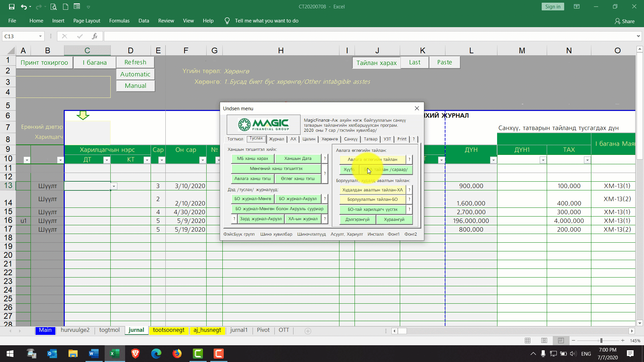Click the Insert Function fx icon
This screenshot has height=362, width=644.
[95, 36]
